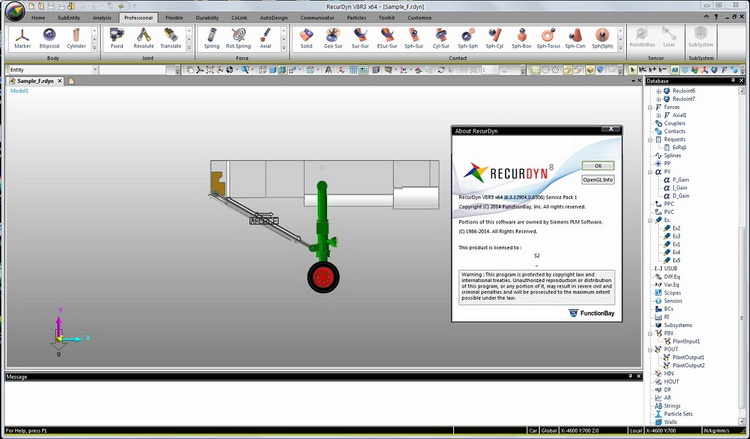Screen dimensions: 750x439
Task: Open the SubEntity ribbon tab
Action: (69, 18)
